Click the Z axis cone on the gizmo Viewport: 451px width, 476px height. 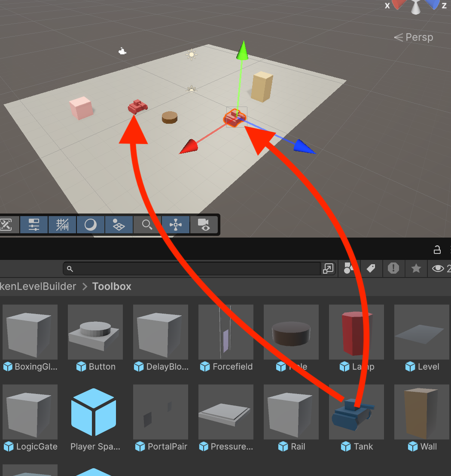click(433, 4)
